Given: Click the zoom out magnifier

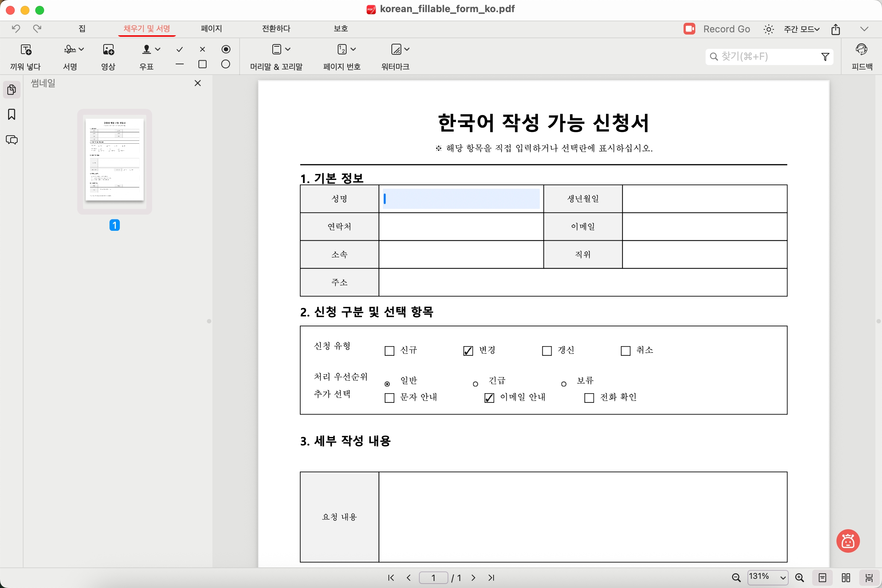Looking at the screenshot, I should pos(736,578).
